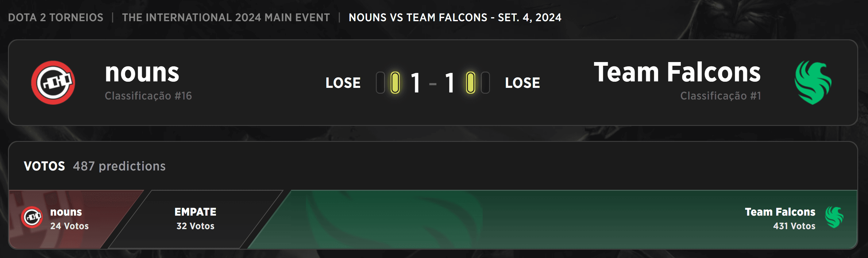Click Nouns vs Team Falcons breadcrumb title
Viewport: 868px width, 258px height.
pos(455,18)
